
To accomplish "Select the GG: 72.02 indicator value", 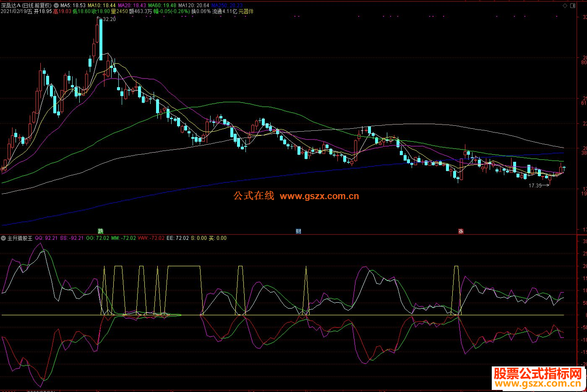I will tap(97, 238).
